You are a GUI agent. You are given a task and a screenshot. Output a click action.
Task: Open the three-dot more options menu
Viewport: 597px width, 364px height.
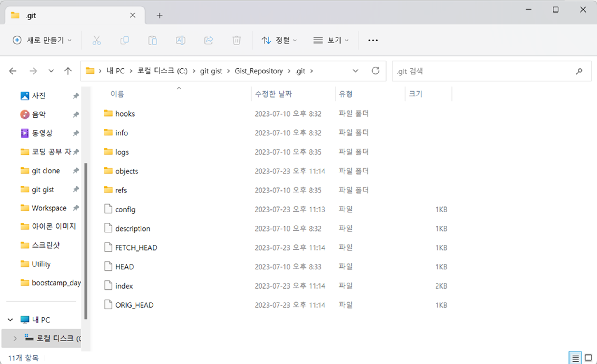tap(373, 40)
